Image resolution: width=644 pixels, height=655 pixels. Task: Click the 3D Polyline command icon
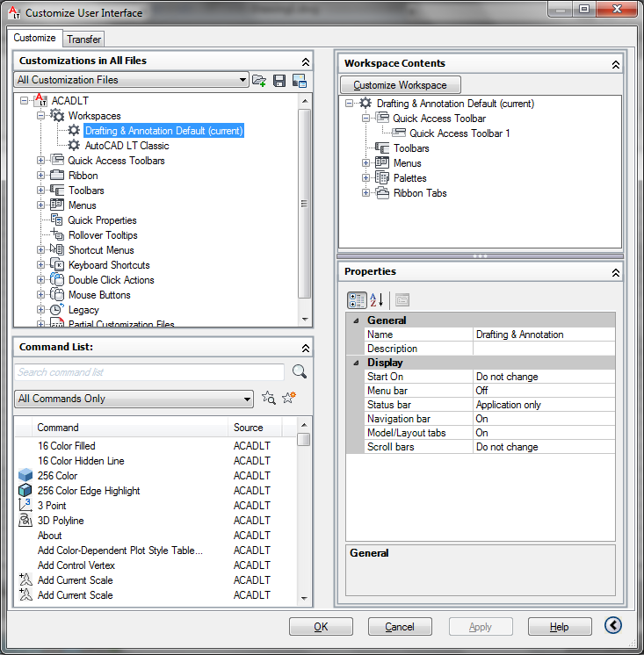[25, 521]
